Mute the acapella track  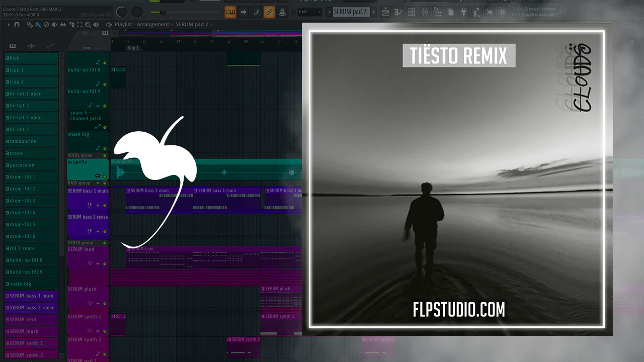click(x=105, y=176)
